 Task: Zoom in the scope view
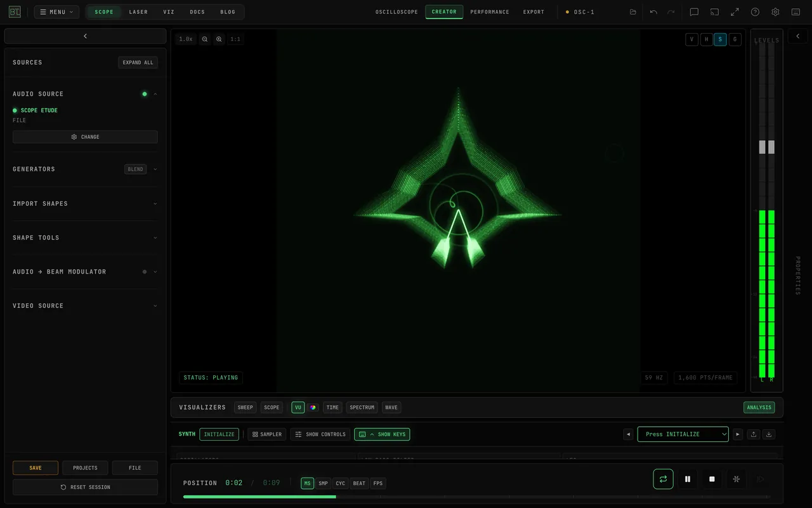(219, 39)
